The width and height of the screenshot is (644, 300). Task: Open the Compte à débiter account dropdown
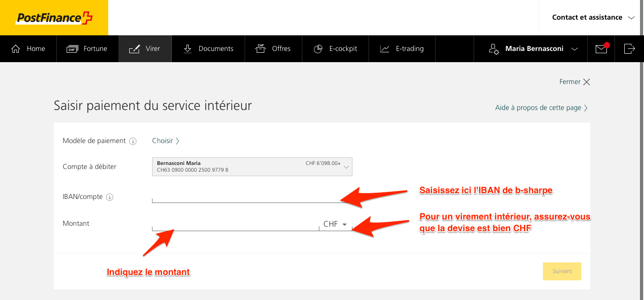252,167
